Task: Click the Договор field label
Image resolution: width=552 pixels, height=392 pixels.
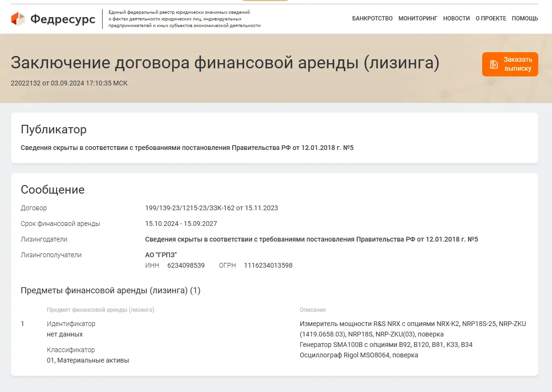Action: click(34, 208)
